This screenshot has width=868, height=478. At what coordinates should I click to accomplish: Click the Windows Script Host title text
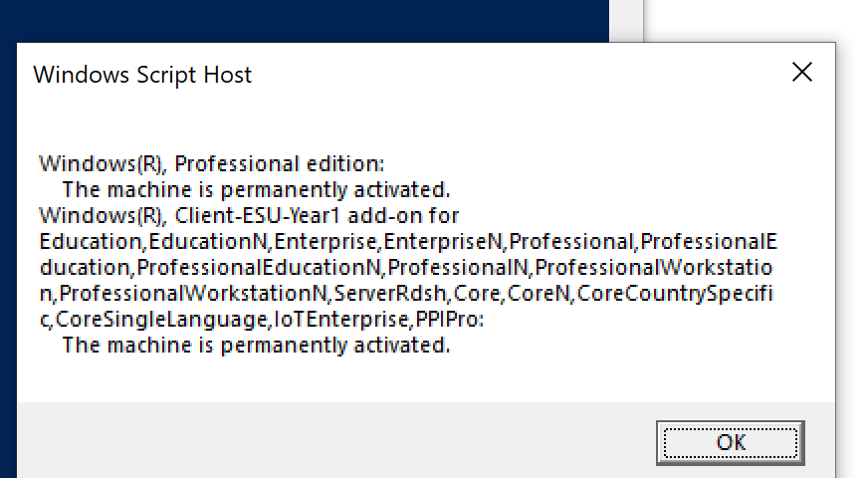[142, 75]
